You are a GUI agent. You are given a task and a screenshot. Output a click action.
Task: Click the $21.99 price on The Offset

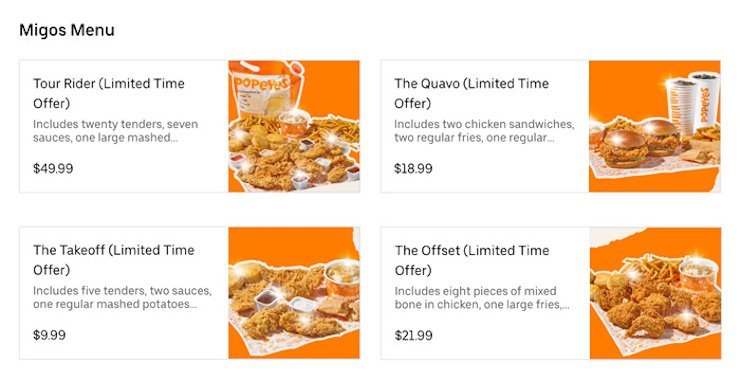tap(414, 336)
